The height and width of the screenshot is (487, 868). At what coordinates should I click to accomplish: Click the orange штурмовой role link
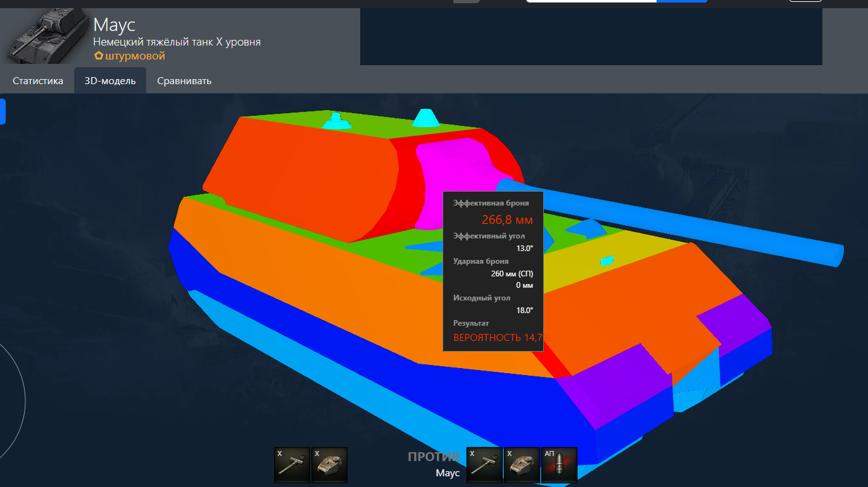click(x=135, y=56)
